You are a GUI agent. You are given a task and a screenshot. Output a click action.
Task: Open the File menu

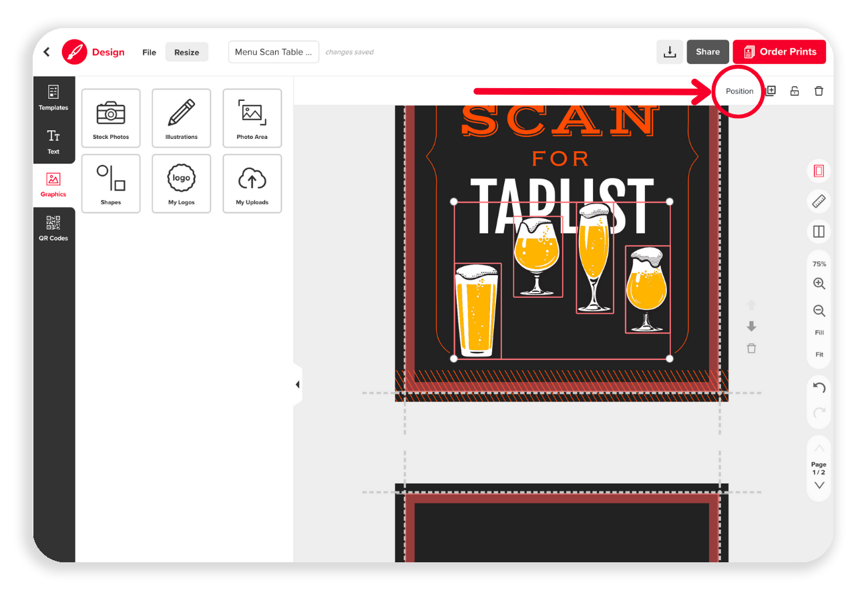pyautogui.click(x=149, y=52)
